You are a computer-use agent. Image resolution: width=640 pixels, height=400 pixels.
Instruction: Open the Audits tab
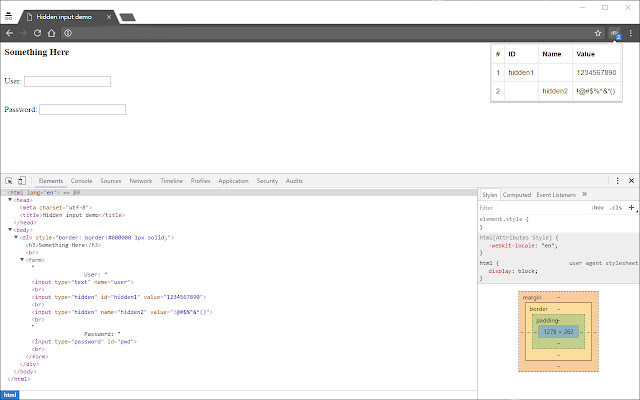pyautogui.click(x=294, y=181)
